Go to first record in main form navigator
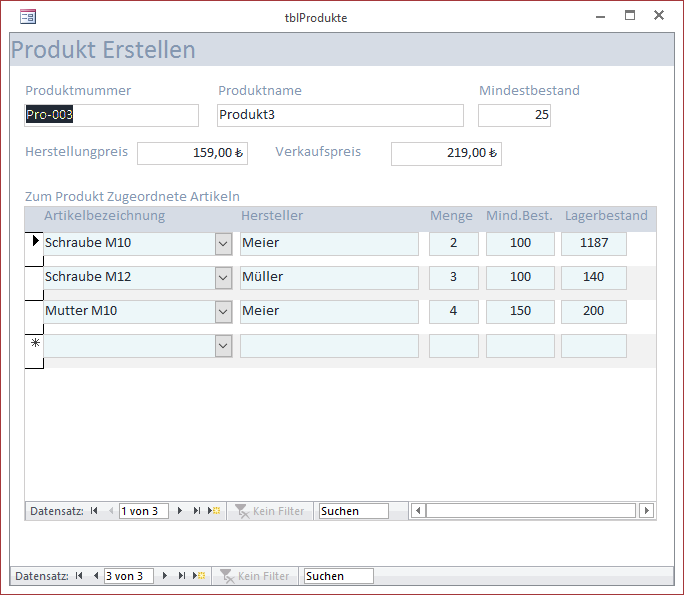The image size is (684, 595). click(x=79, y=576)
